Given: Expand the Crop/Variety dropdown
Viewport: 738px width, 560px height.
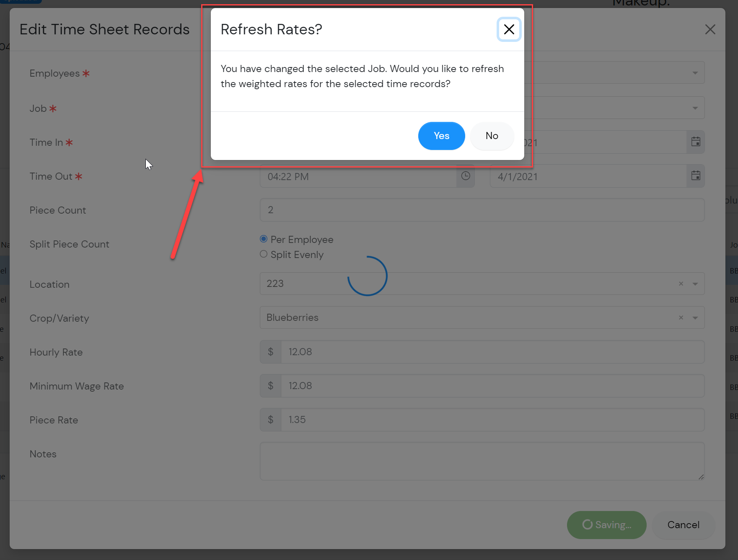Looking at the screenshot, I should coord(695,317).
